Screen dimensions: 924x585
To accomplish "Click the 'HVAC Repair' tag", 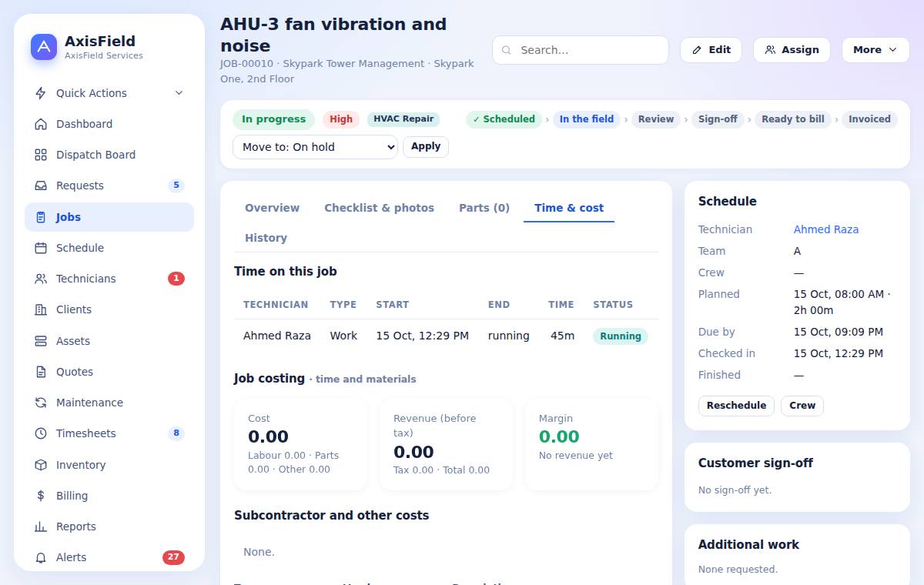I will pyautogui.click(x=403, y=119).
